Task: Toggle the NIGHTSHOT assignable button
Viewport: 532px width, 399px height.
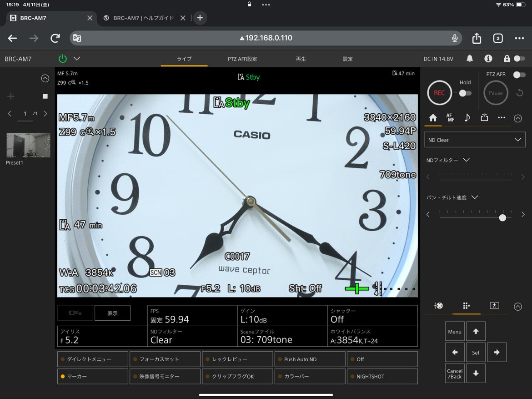Action: (382, 376)
